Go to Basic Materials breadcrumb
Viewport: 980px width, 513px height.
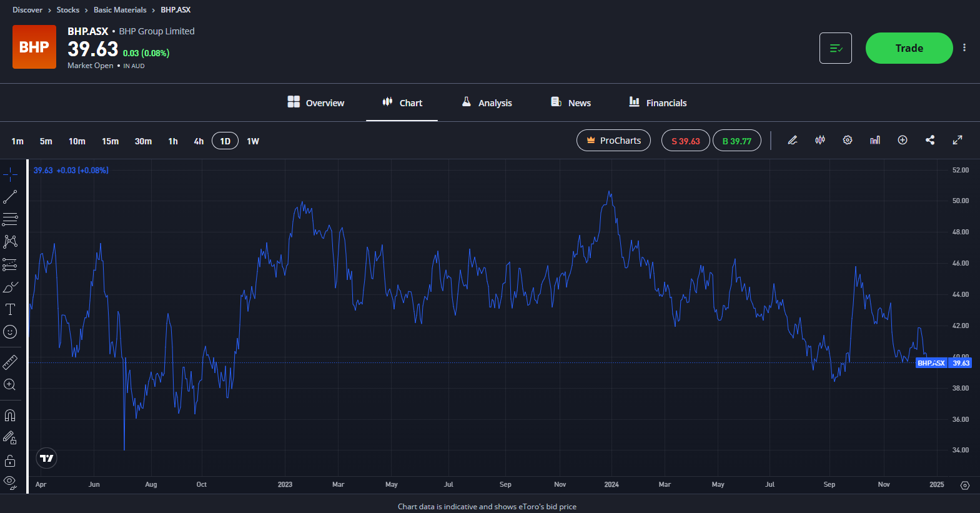(120, 10)
